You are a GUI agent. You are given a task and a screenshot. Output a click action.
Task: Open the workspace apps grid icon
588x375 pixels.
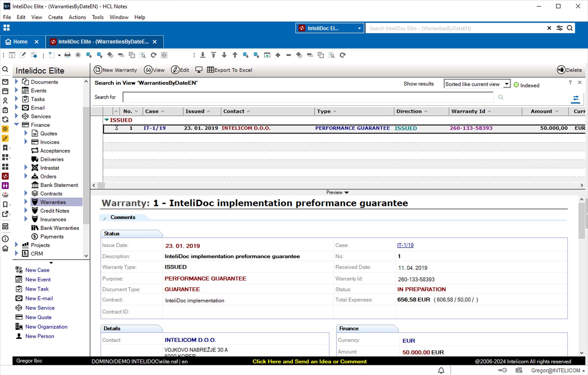tap(7, 27)
